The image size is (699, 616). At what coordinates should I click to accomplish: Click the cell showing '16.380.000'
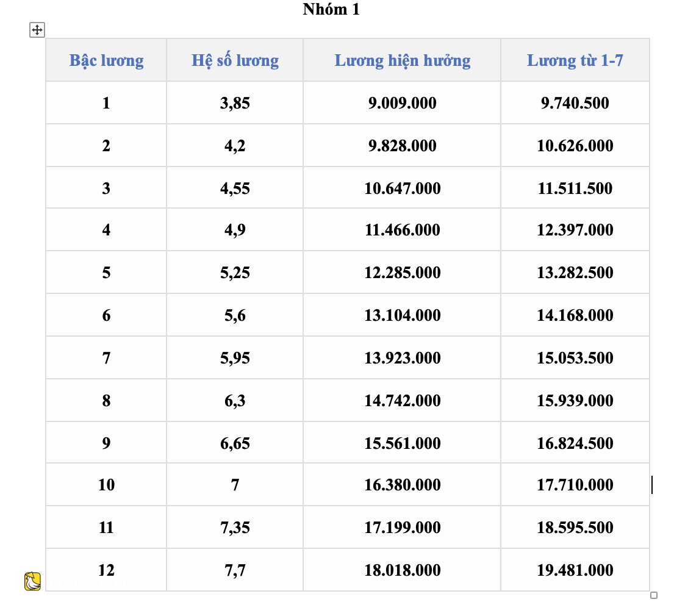click(402, 484)
